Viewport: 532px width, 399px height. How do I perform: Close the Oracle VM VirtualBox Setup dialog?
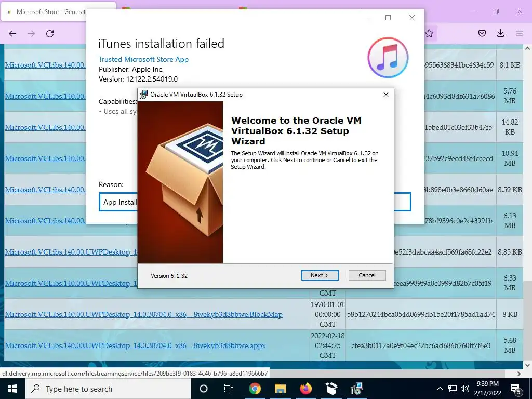(386, 95)
